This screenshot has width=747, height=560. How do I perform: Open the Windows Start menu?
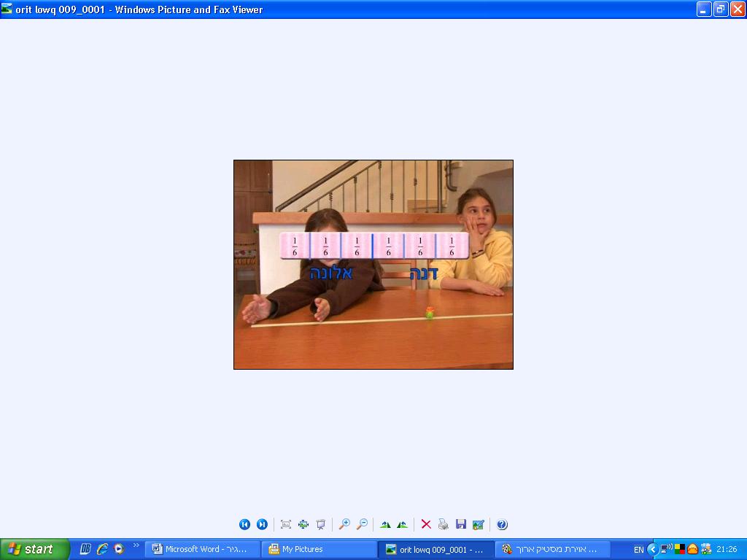click(35, 549)
